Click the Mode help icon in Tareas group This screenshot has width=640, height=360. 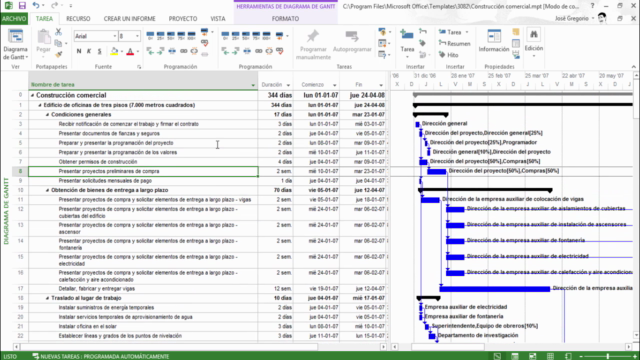(382, 54)
